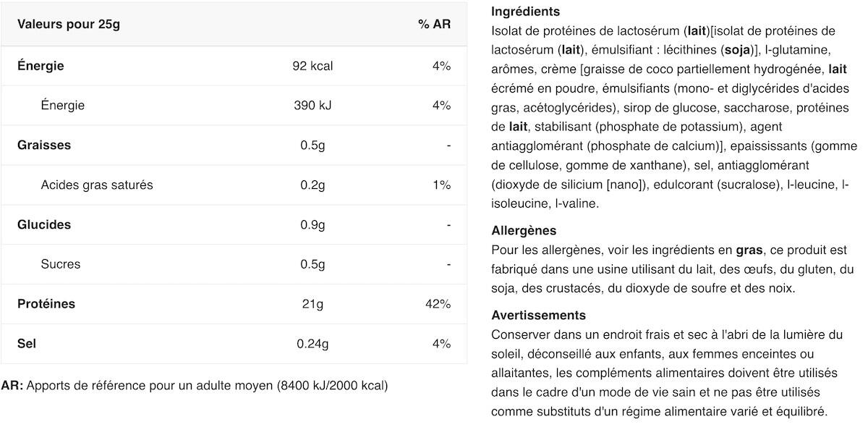This screenshot has width=868, height=435.
Task: Click the '% AR' column header
Action: pyautogui.click(x=434, y=25)
